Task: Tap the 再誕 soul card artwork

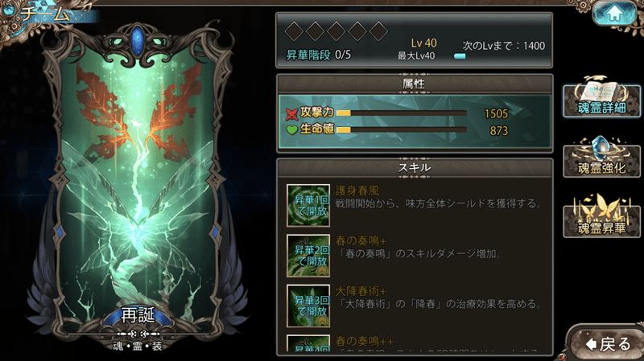Action: [138, 185]
